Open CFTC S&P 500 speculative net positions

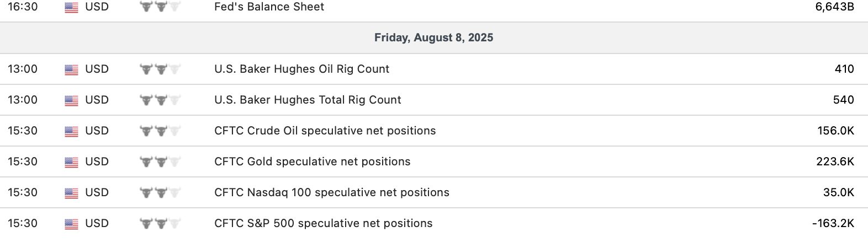point(323,223)
